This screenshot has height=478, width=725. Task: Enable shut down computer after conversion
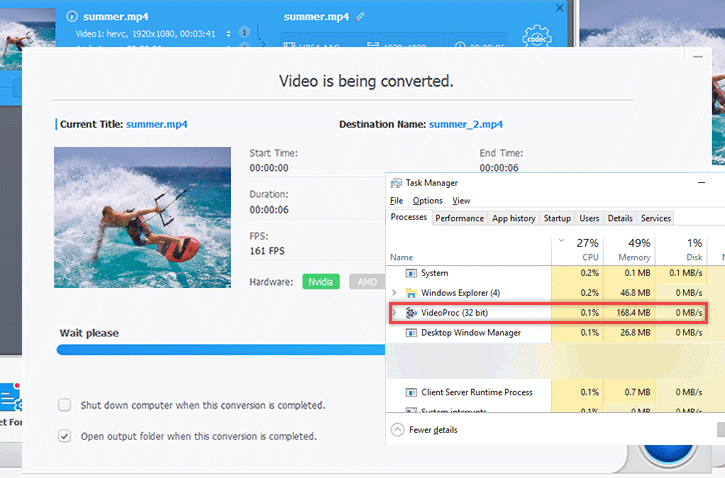[x=65, y=406]
